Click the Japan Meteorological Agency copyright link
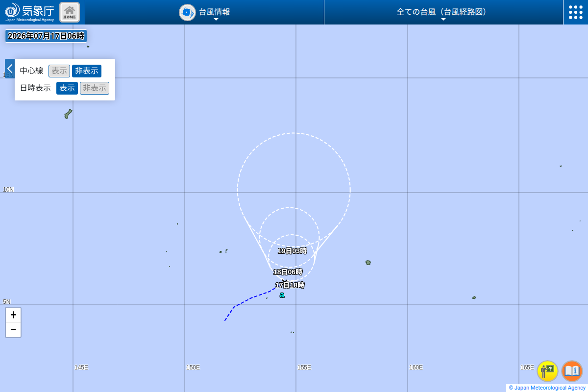588x392 pixels. point(547,388)
